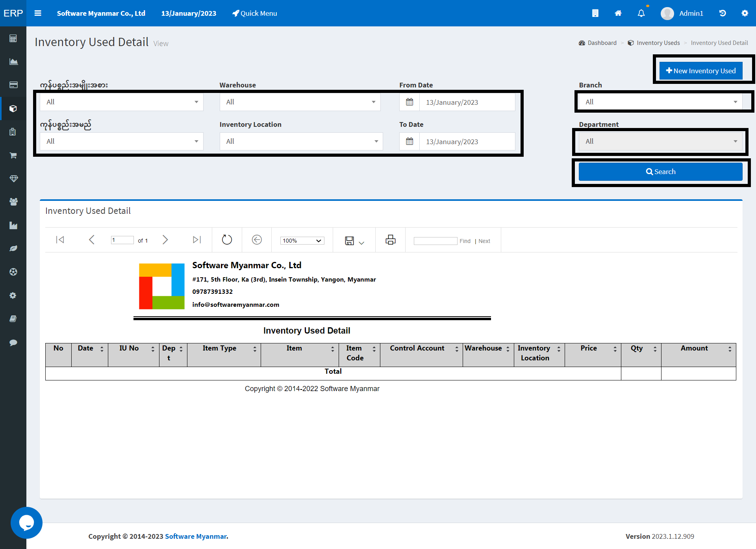Viewport: 756px width, 549px height.
Task: Open area chart sidebar icon
Action: (x=13, y=61)
